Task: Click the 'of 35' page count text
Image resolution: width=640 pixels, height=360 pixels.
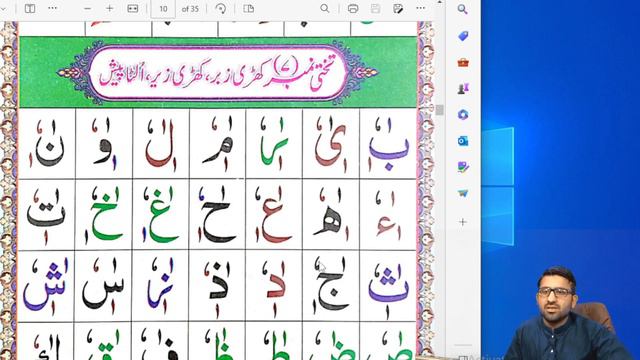Action: [x=190, y=9]
